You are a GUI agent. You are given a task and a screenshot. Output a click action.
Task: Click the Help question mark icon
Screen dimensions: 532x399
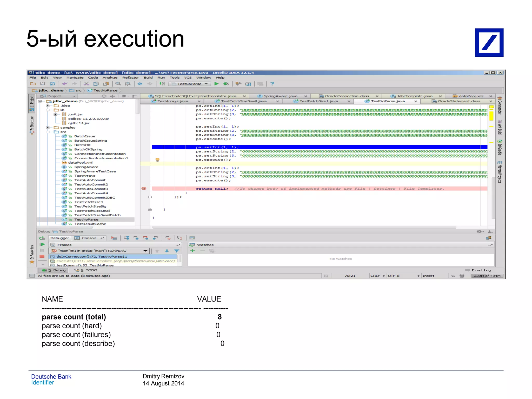(x=272, y=84)
